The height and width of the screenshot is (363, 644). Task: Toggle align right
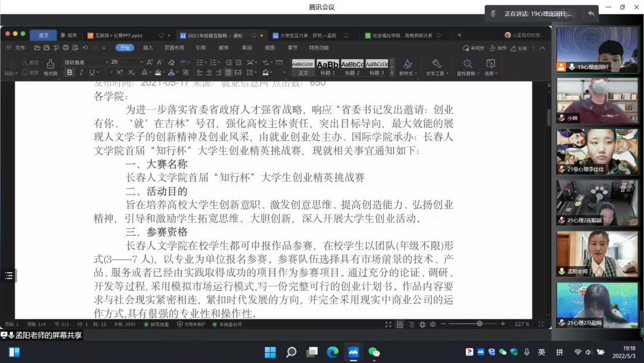coord(219,72)
